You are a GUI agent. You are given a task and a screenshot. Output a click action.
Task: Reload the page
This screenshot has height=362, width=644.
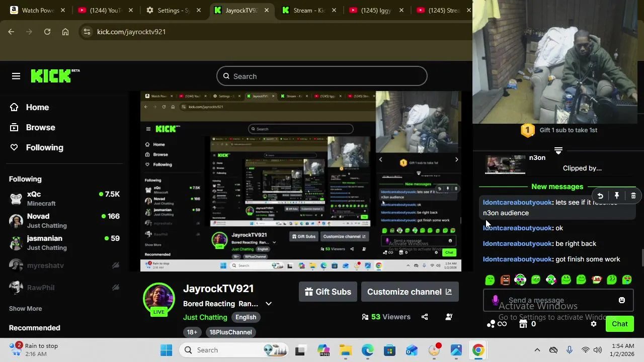(47, 32)
